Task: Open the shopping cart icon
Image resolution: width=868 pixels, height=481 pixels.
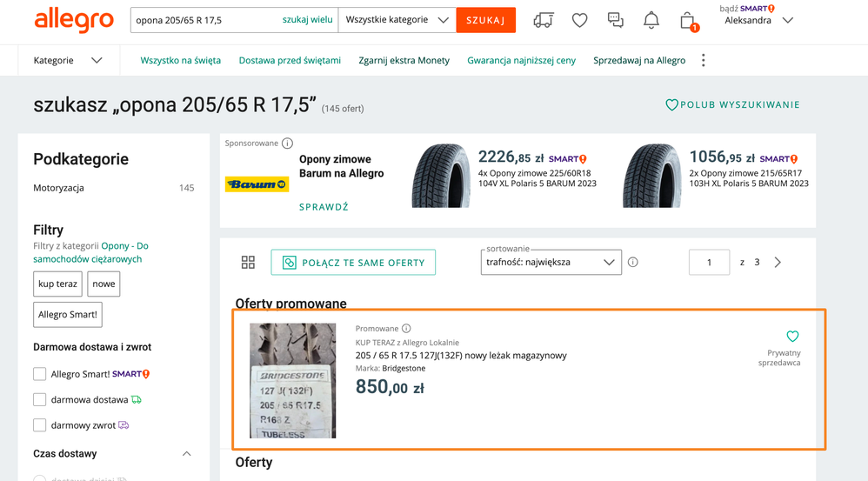Action: 688,21
